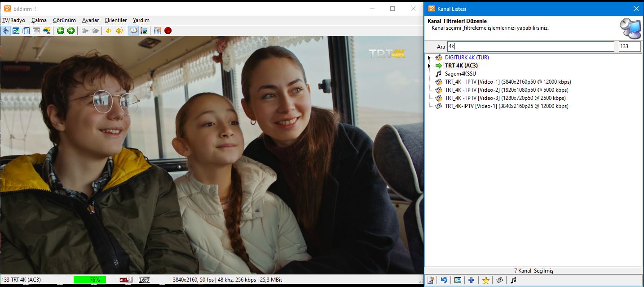The height and width of the screenshot is (287, 644).
Task: Expand the DIGITURK 4K (TUR) channel node
Action: coord(429,58)
